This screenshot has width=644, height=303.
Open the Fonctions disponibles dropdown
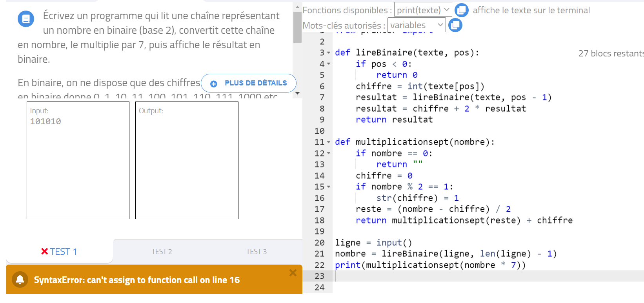click(x=423, y=10)
